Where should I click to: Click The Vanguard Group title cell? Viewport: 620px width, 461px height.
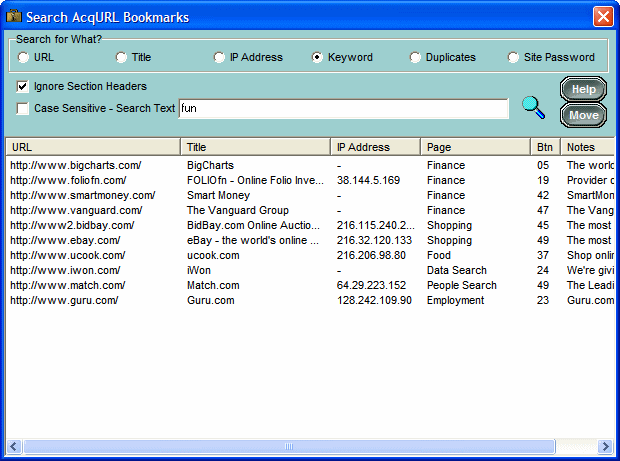(238, 210)
